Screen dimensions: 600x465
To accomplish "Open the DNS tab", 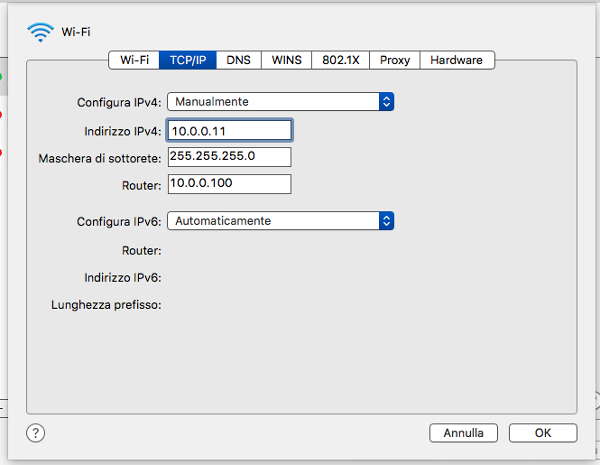I will 238,60.
